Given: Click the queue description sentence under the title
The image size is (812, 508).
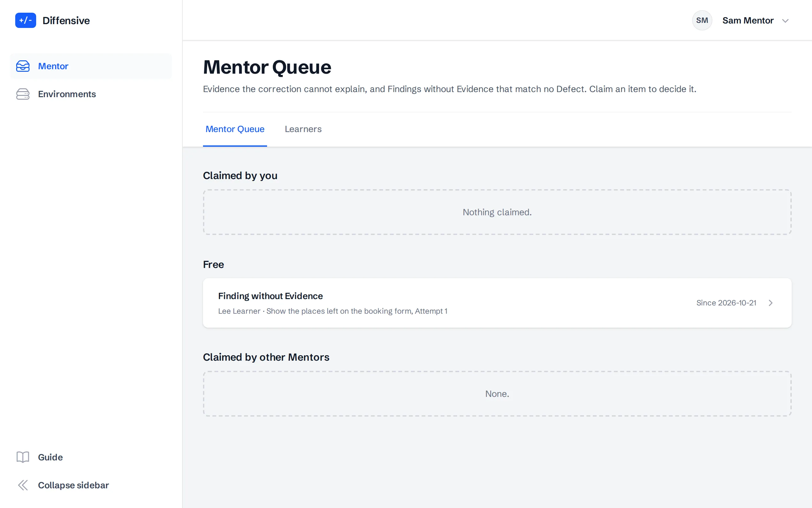Looking at the screenshot, I should click(450, 89).
